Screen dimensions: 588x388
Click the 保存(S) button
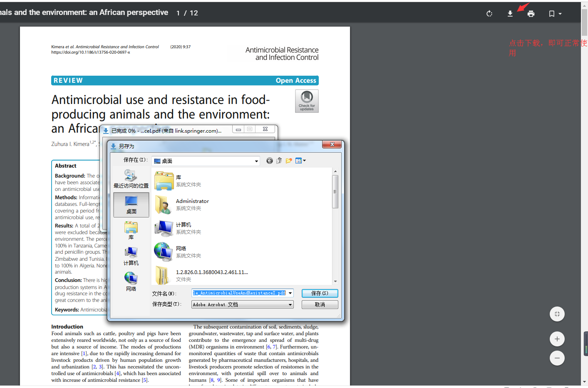tap(320, 293)
